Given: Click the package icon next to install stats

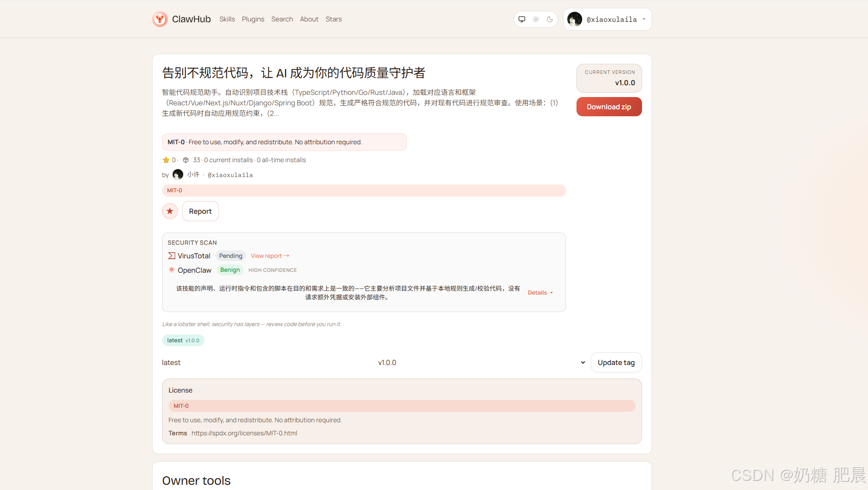Looking at the screenshot, I should 186,160.
